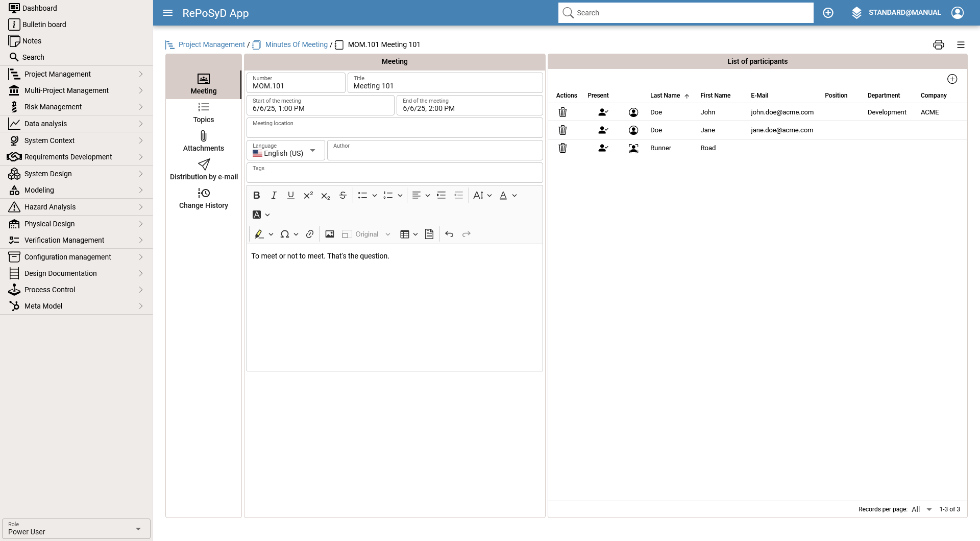Follow Minutes Of Meeting breadcrumb link
980x541 pixels.
click(297, 44)
